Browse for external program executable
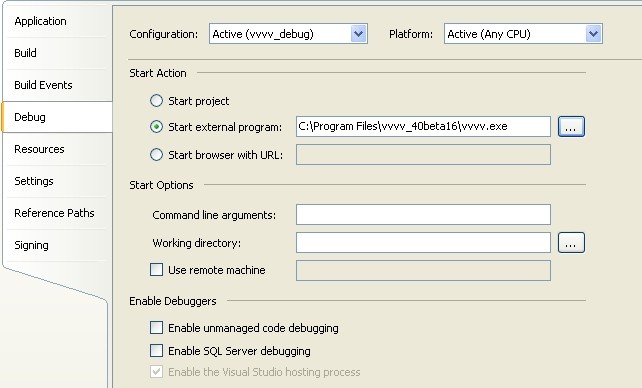The width and height of the screenshot is (642, 388). coord(571,126)
